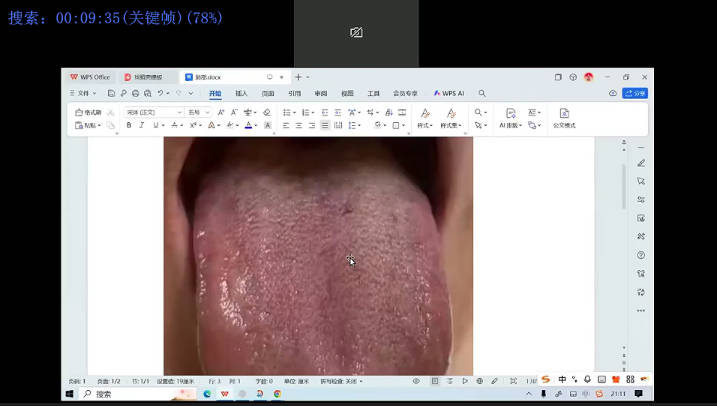Image resolution: width=717 pixels, height=406 pixels.
Task: Toggle bold formatting in the ribbon
Action: 128,126
